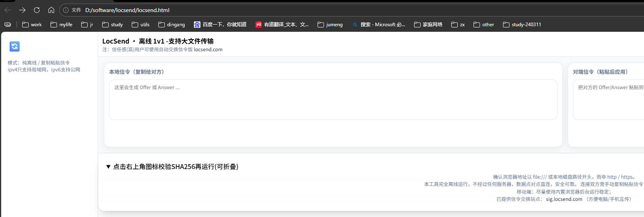Image resolution: width=644 pixels, height=217 pixels.
Task: Expand the study bookmarks folder
Action: [113, 25]
